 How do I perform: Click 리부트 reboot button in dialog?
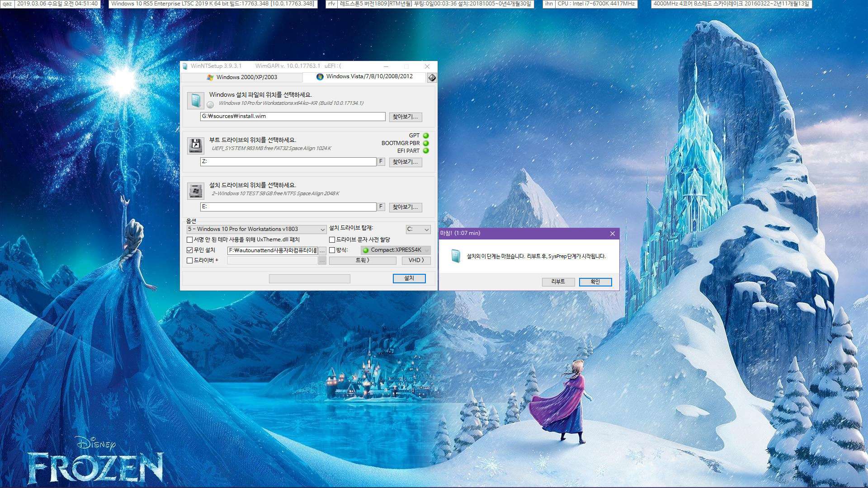pyautogui.click(x=558, y=282)
